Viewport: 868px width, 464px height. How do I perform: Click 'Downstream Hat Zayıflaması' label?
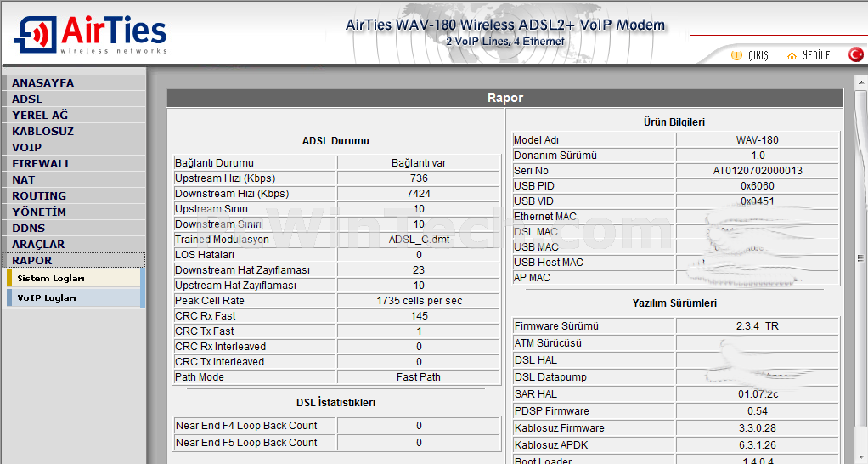pos(242,269)
